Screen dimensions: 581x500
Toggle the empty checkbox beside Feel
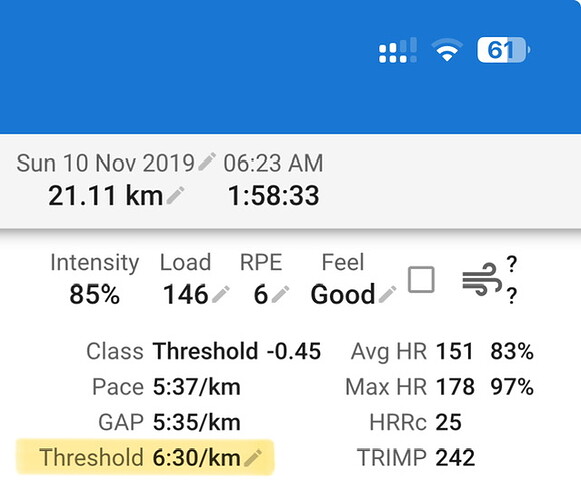421,279
